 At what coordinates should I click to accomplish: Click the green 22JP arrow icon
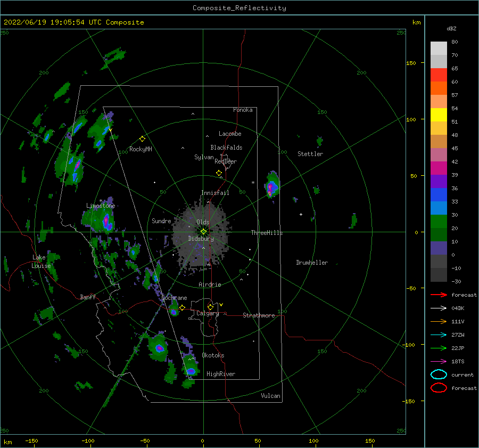439,348
